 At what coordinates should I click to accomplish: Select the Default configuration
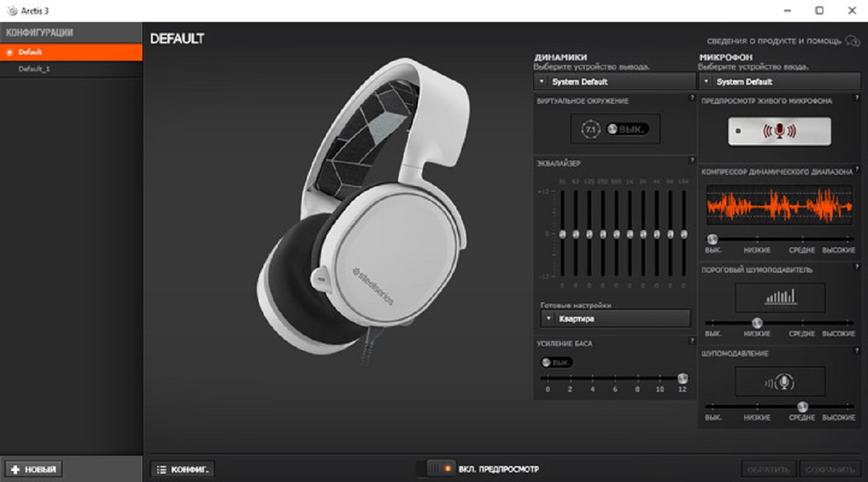(72, 52)
